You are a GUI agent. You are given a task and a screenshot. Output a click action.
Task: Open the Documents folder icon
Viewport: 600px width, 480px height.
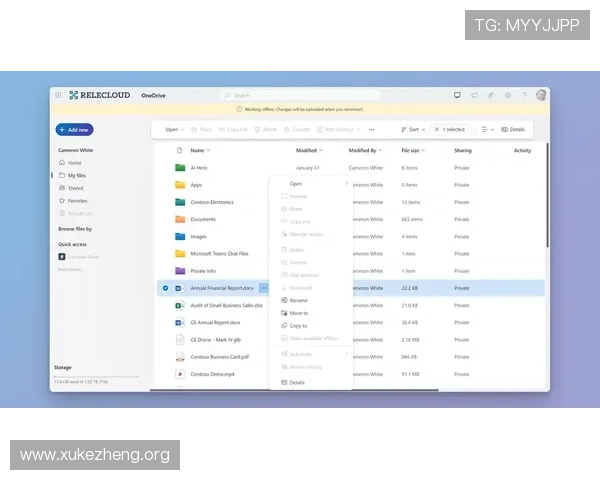(180, 219)
